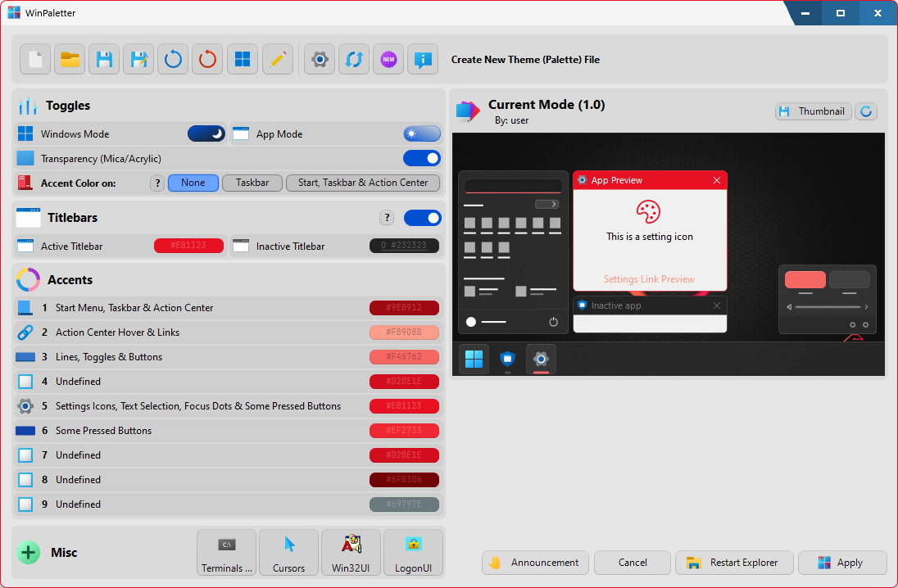898x588 pixels.
Task: Save the theme using the floppy disk icon
Action: coord(104,60)
